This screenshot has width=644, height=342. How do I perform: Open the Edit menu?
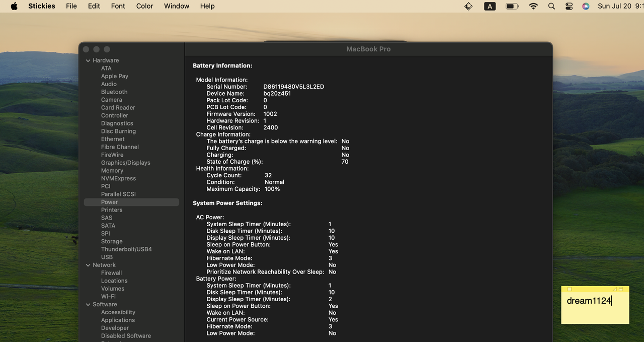click(94, 6)
